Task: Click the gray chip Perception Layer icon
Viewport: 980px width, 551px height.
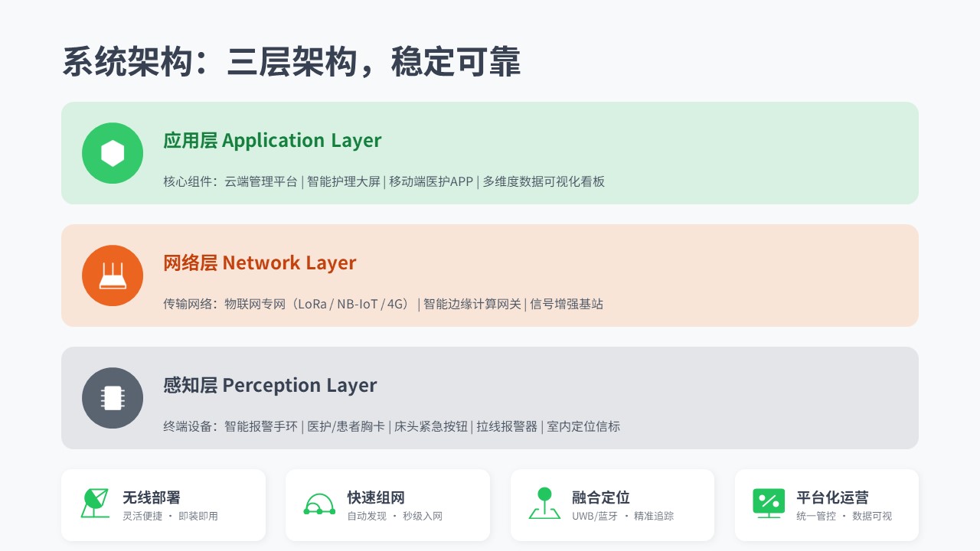Action: pos(113,398)
